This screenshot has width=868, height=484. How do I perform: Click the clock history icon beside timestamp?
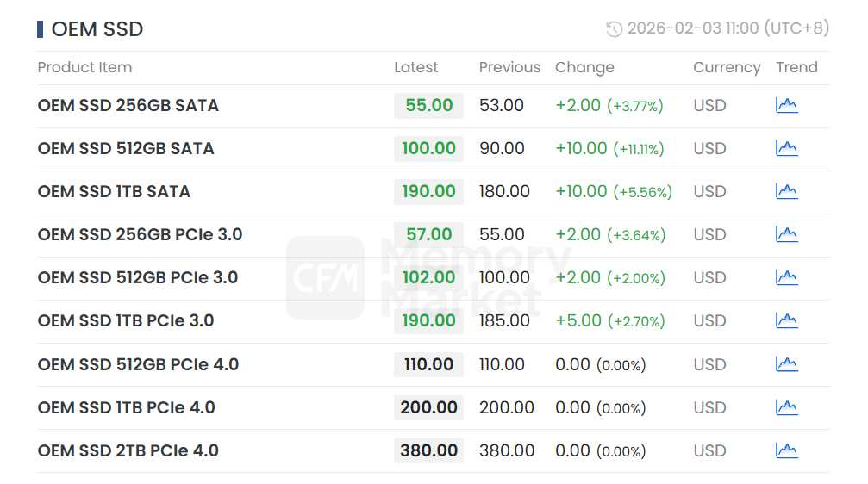[614, 29]
